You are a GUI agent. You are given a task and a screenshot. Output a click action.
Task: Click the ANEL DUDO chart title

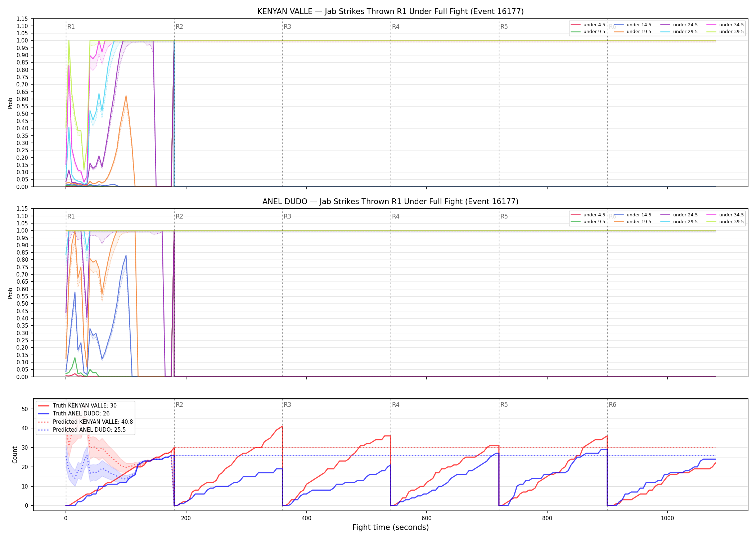point(390,202)
